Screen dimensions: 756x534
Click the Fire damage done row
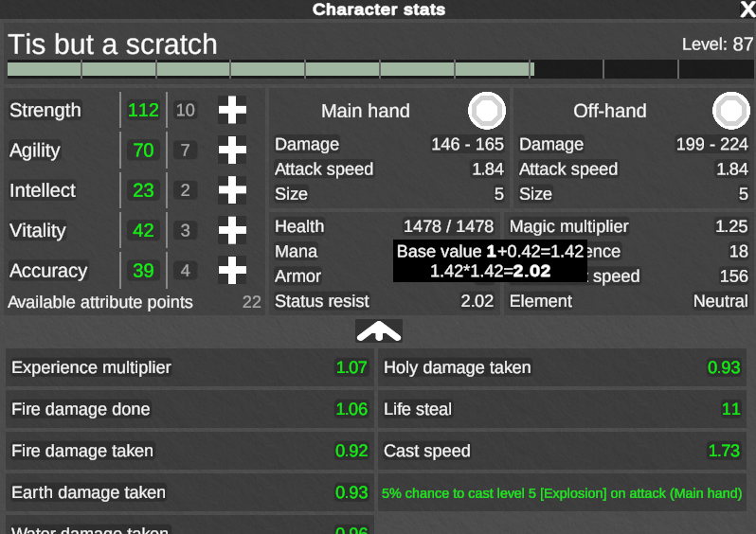[x=190, y=409]
